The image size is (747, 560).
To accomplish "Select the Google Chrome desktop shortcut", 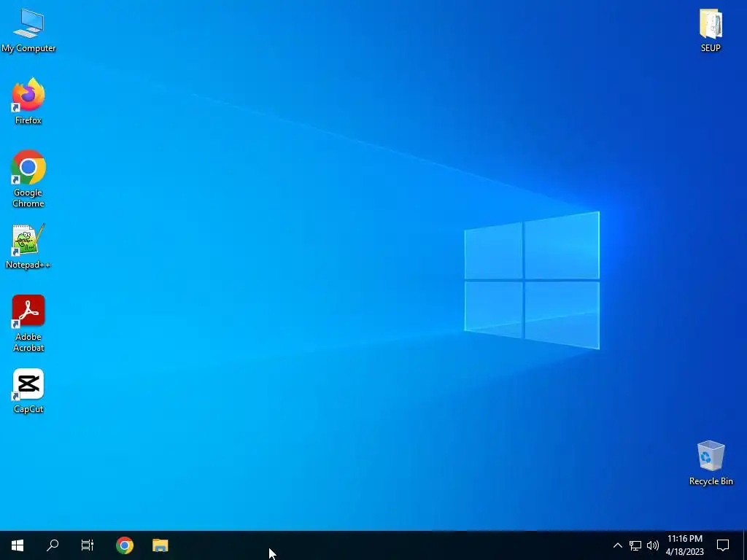I will [x=28, y=179].
